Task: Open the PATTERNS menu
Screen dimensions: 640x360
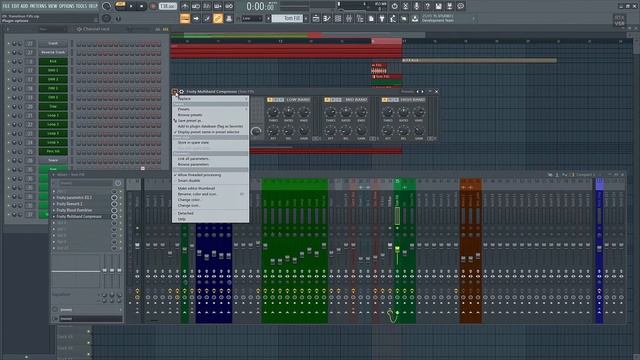Action: tap(38, 6)
